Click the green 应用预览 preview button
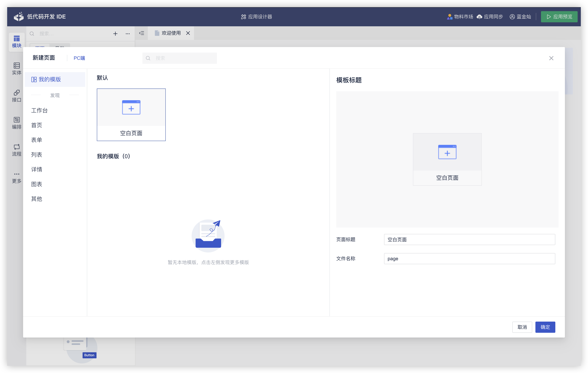The width and height of the screenshot is (588, 373). coord(559,17)
